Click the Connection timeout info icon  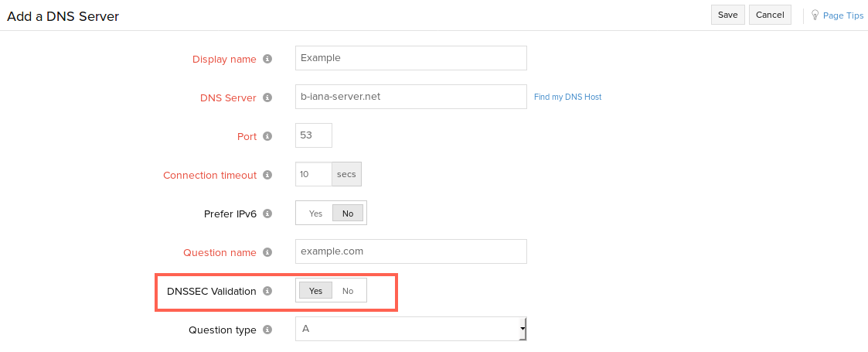pos(267,175)
